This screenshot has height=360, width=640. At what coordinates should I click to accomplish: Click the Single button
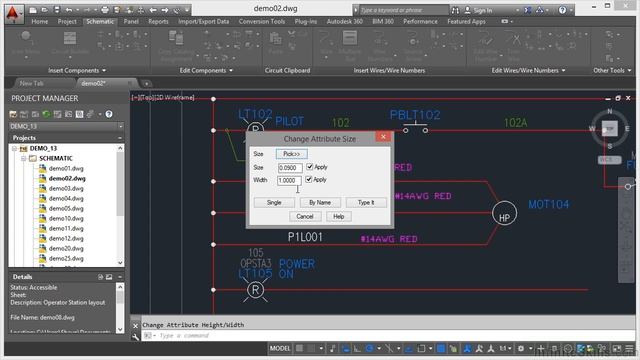click(x=274, y=202)
